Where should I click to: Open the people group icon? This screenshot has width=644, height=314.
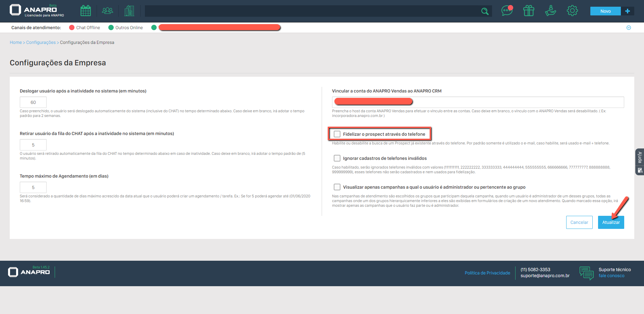pyautogui.click(x=107, y=11)
